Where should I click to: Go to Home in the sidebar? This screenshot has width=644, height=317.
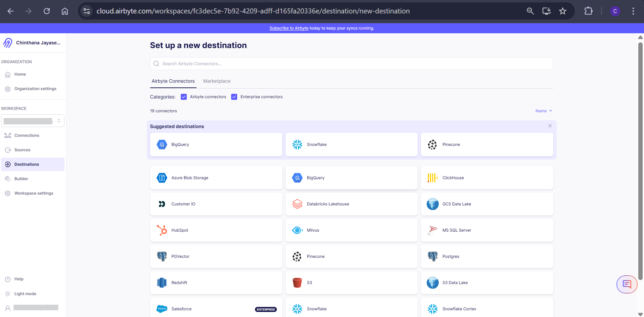(33, 74)
